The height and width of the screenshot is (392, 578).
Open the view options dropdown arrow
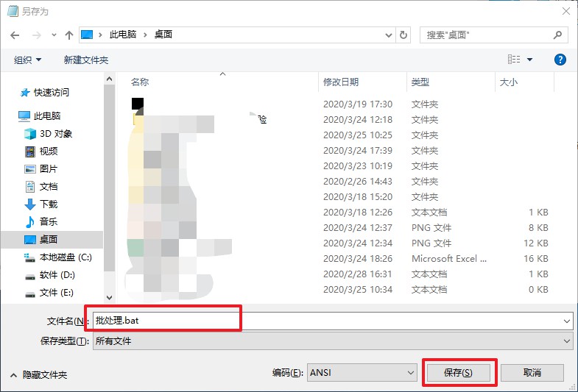tap(529, 60)
